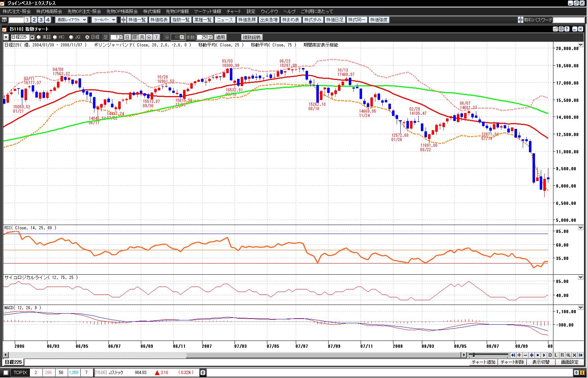Click the D chart mode icon
This screenshot has width=588, height=378.
550,355
